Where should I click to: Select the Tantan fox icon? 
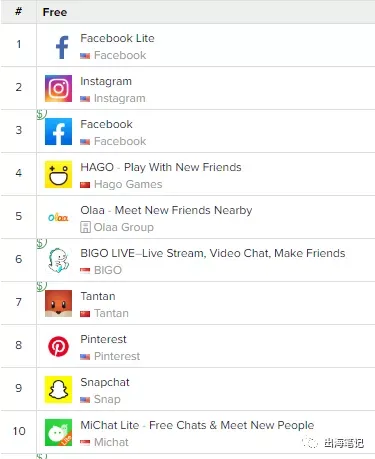point(58,303)
